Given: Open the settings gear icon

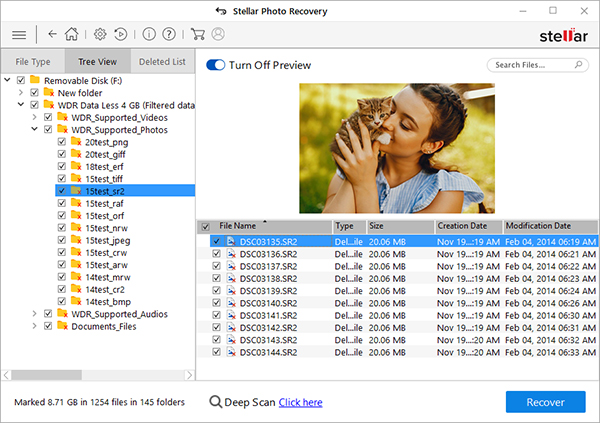Looking at the screenshot, I should (100, 34).
